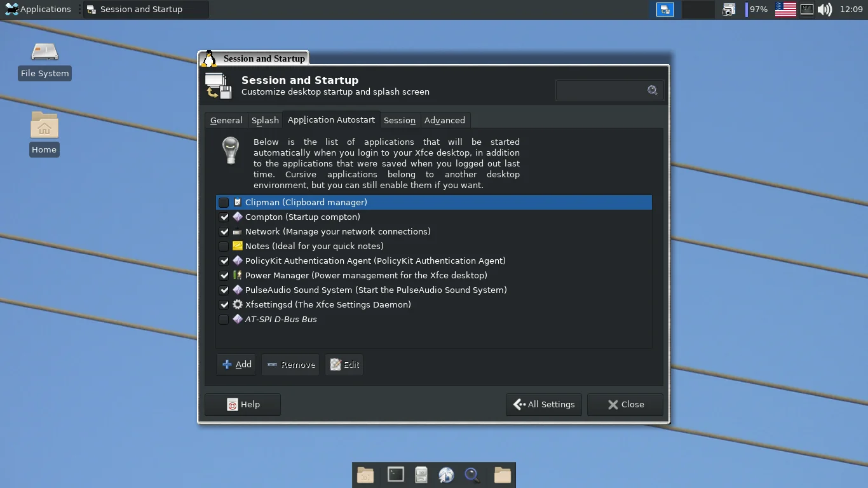Viewport: 868px width, 488px height.
Task: Uncheck the Power Manager checkbox
Action: click(x=224, y=275)
